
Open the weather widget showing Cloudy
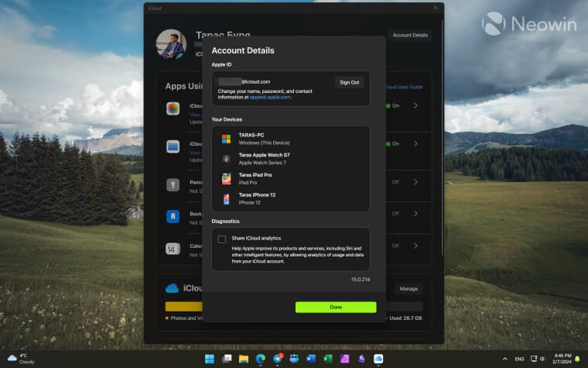pyautogui.click(x=22, y=359)
